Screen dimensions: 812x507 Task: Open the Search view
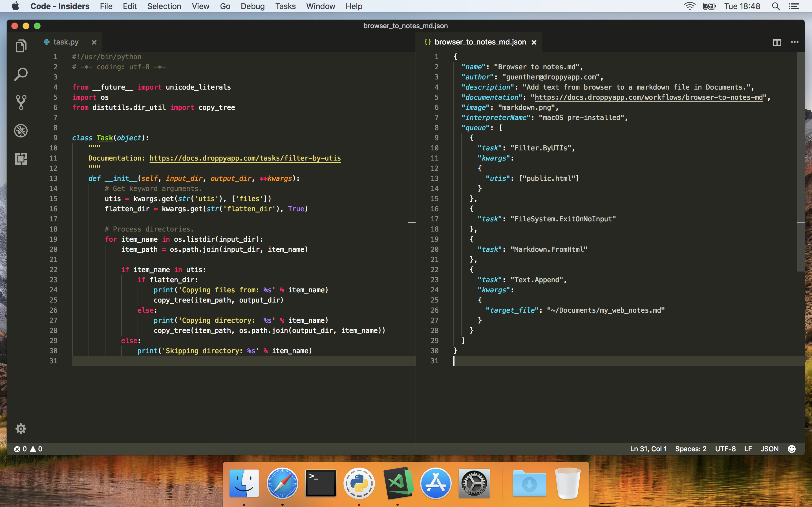click(21, 74)
